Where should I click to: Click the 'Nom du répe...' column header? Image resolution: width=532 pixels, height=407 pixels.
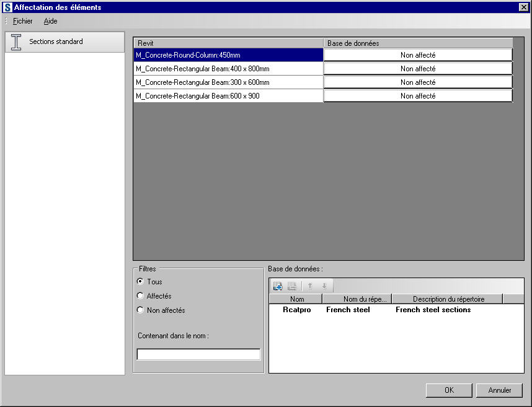click(357, 299)
